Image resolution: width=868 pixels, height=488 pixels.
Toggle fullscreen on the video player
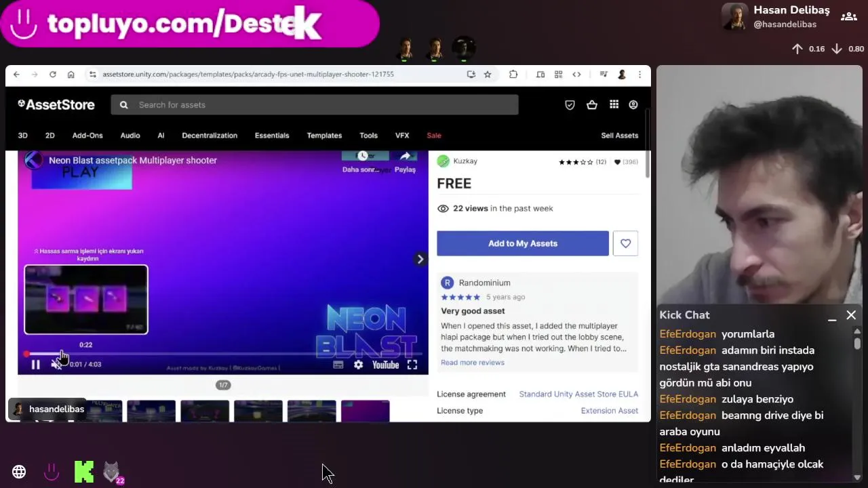[412, 365]
